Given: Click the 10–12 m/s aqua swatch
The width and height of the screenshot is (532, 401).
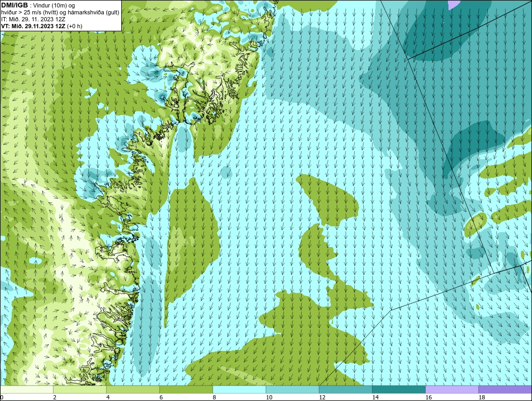Looking at the screenshot, I should (x=293, y=389).
